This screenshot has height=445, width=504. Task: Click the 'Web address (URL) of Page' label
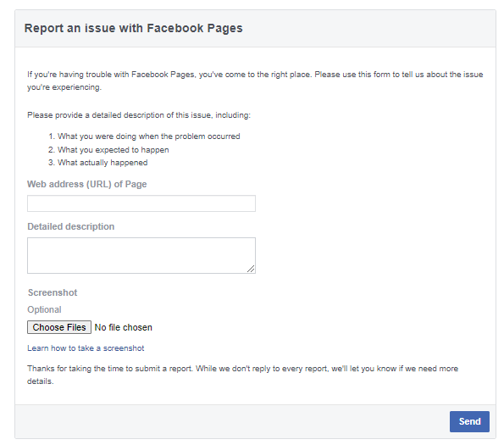pyautogui.click(x=86, y=184)
